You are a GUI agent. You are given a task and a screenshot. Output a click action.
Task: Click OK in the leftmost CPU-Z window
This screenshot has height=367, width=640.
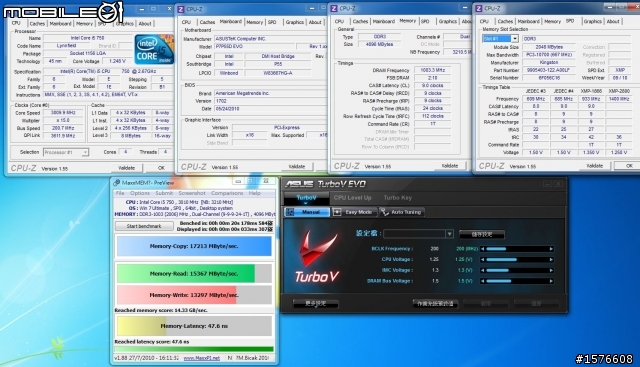pyautogui.click(x=161, y=168)
